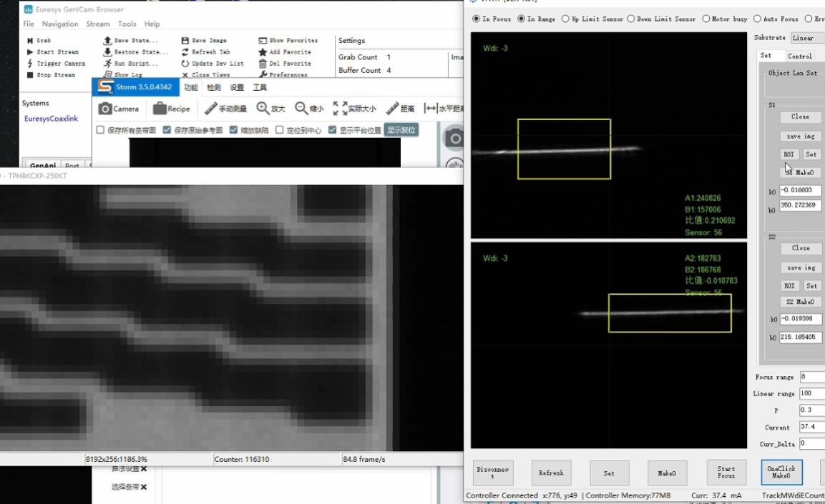The height and width of the screenshot is (504, 825).
Task: Click the 实际大小 actual size icon
Action: tap(355, 109)
